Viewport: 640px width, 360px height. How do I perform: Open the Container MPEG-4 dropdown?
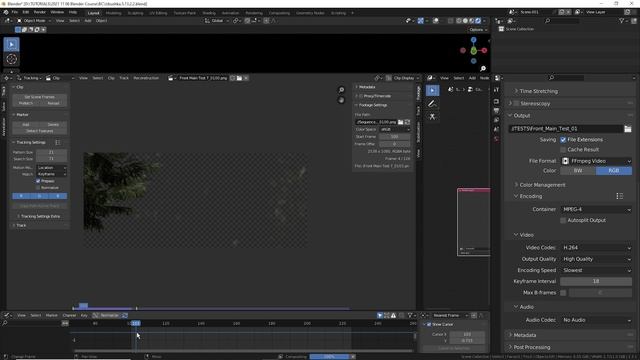596,209
